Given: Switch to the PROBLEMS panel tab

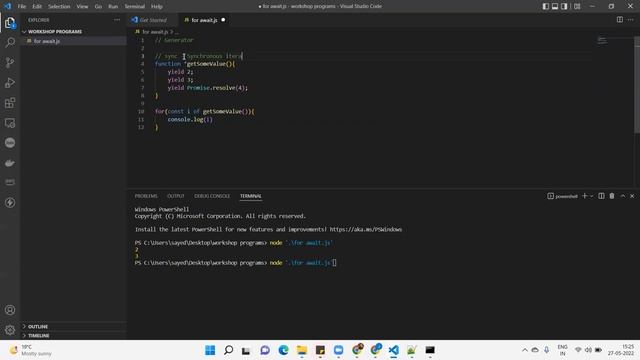Looking at the screenshot, I should [x=146, y=196].
